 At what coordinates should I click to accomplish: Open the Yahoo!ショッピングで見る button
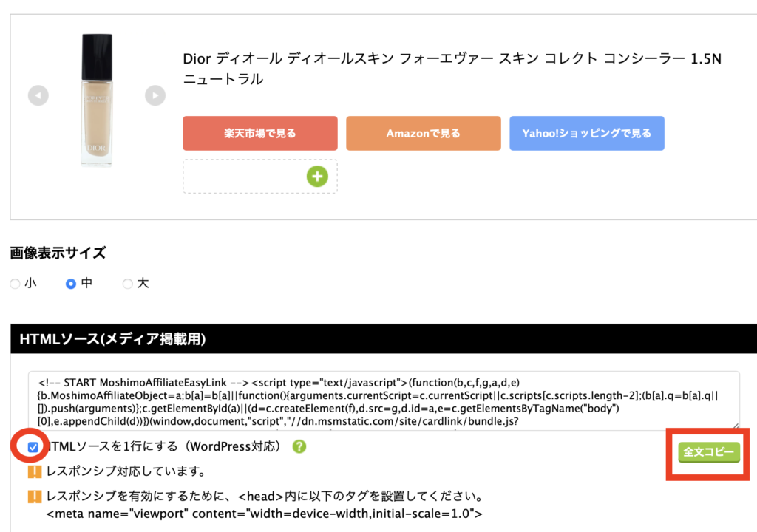[x=586, y=133]
